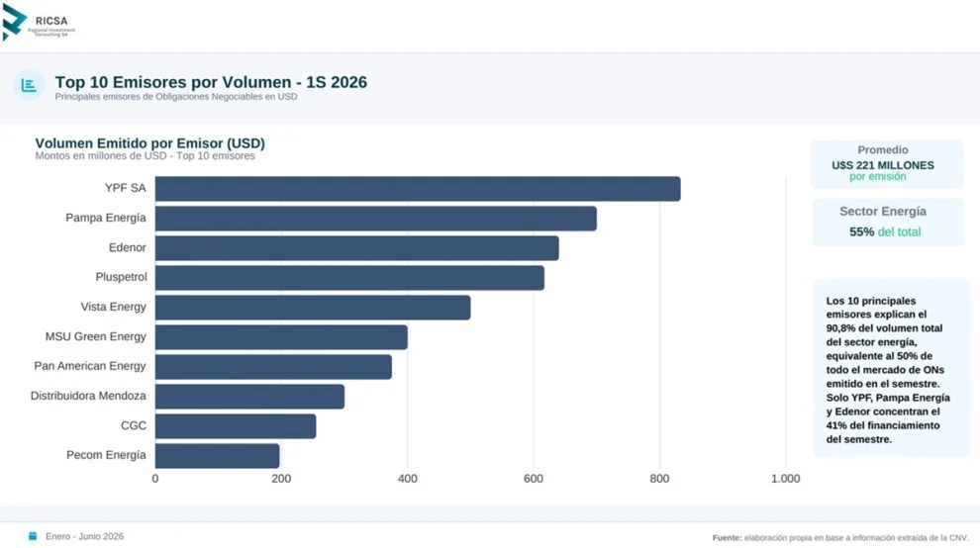Click the 1.000 axis label
The height and width of the screenshot is (548, 980).
click(785, 479)
